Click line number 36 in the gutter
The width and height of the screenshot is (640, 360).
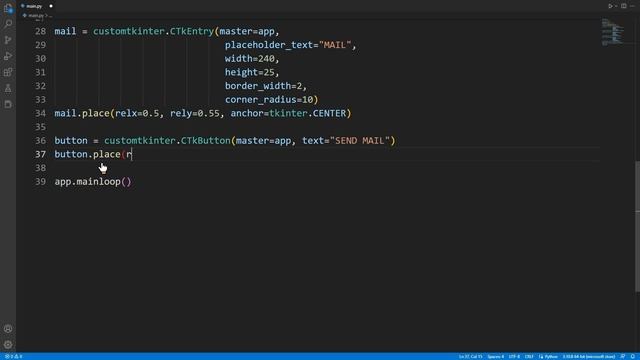40,140
